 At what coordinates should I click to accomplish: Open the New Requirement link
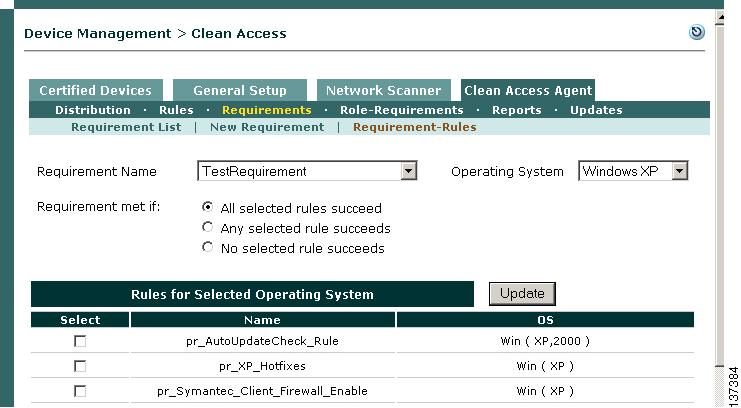point(267,127)
